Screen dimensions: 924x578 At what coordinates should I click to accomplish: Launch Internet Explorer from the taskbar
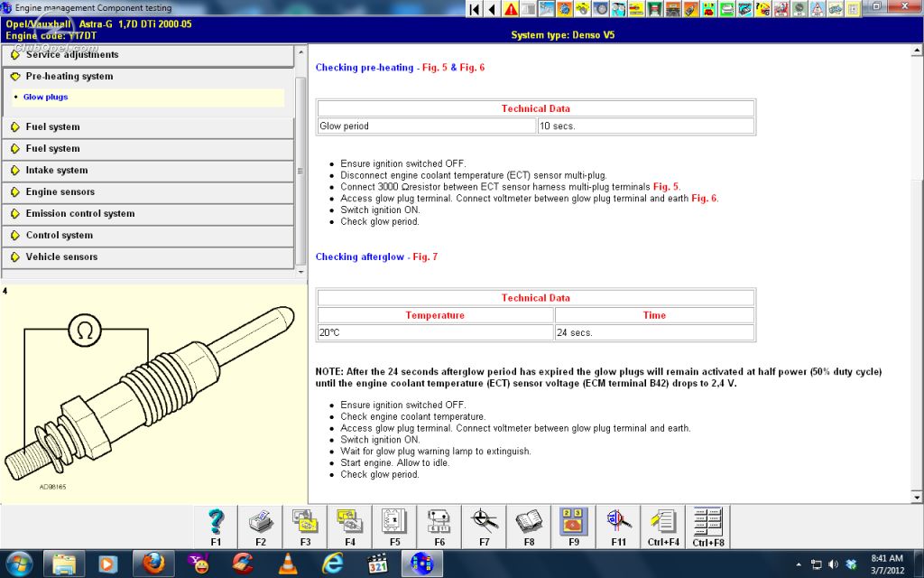(x=332, y=564)
